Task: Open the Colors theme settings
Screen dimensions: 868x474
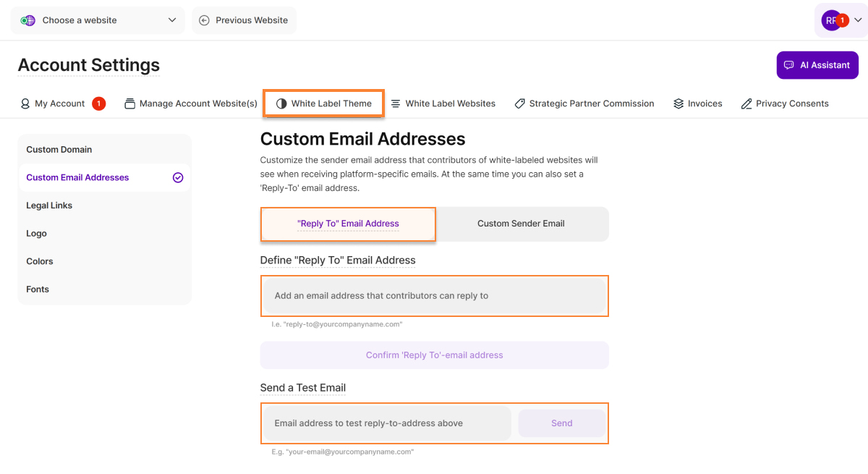Action: tap(40, 261)
